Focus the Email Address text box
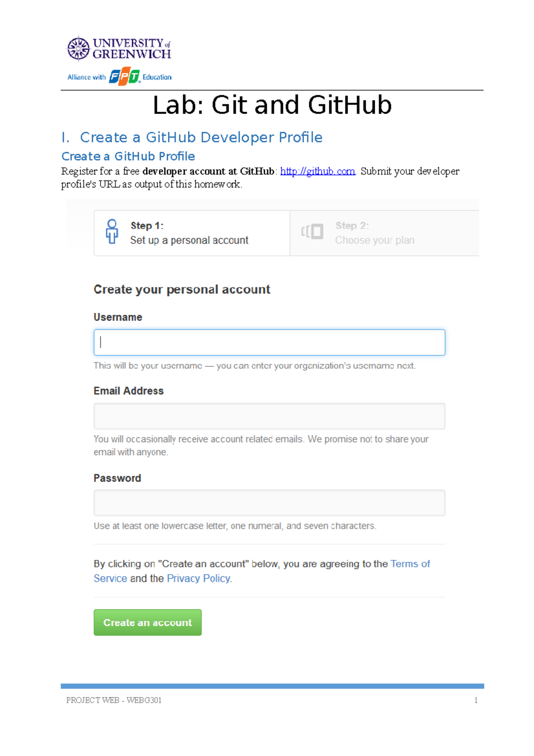 pyautogui.click(x=269, y=416)
